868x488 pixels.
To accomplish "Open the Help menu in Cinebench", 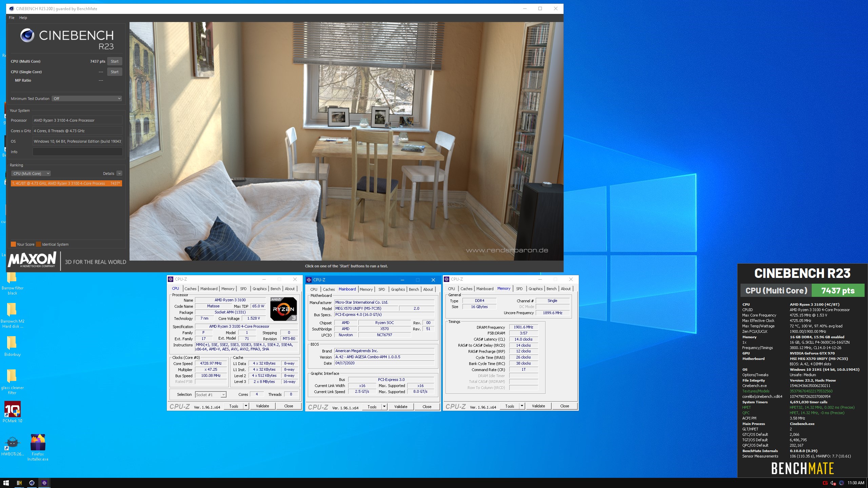I will 23,18.
